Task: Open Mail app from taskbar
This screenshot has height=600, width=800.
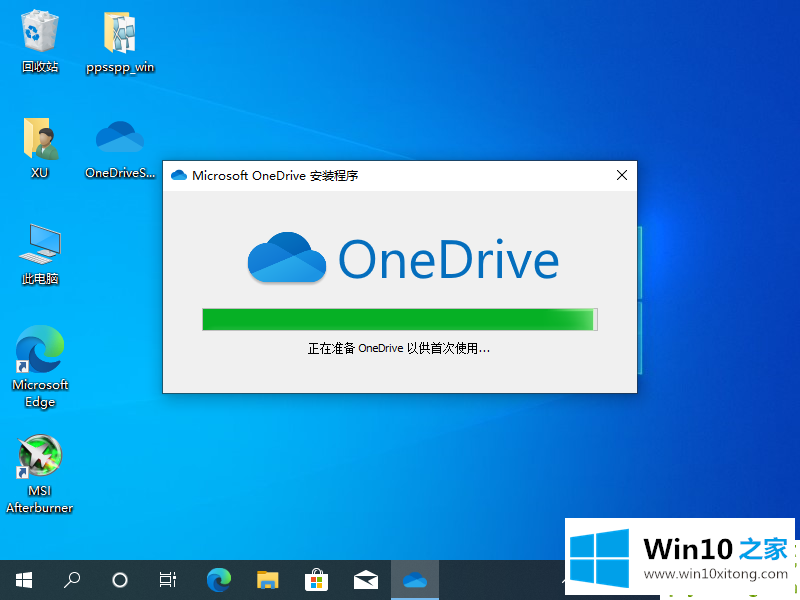Action: 366,580
